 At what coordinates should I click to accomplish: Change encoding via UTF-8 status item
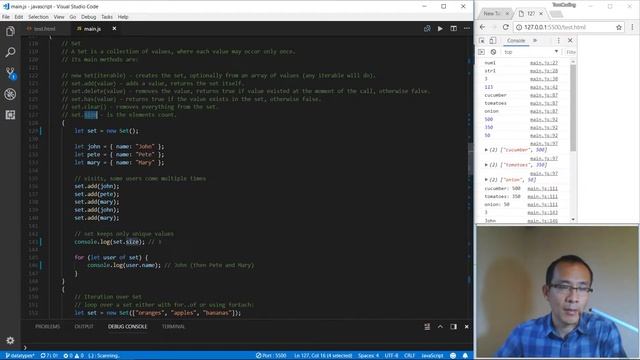tap(391, 356)
